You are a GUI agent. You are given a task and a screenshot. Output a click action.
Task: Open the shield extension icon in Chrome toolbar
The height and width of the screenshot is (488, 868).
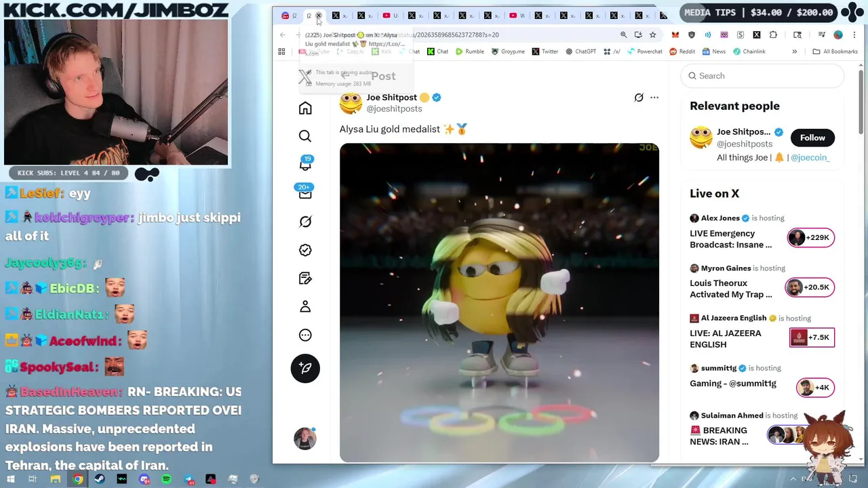coord(692,35)
